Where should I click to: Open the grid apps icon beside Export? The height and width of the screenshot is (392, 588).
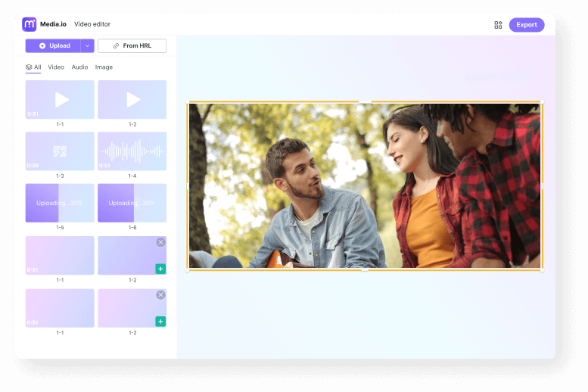498,25
